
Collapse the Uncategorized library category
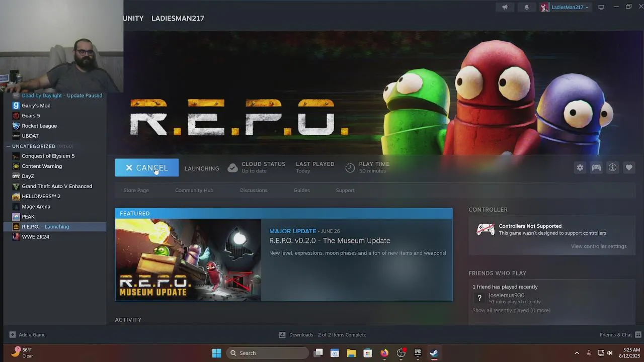pos(9,146)
